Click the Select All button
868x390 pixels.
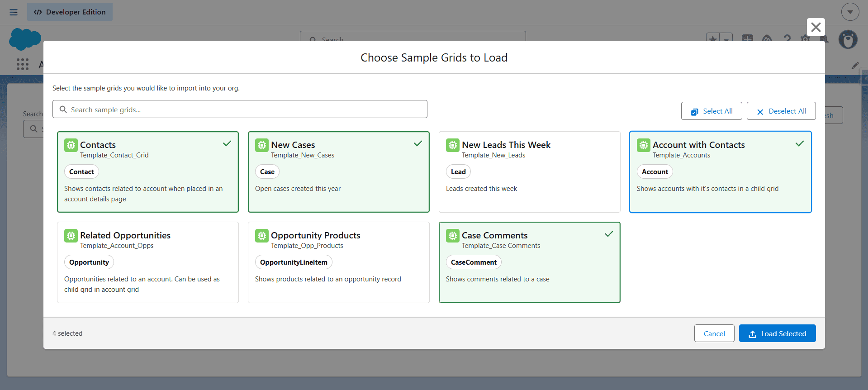click(x=711, y=111)
